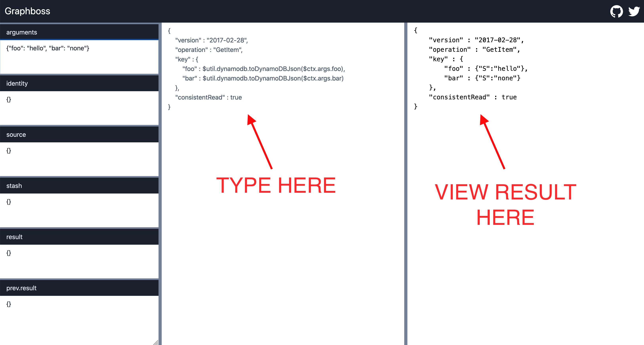644x345 pixels.
Task: Click inside the stash JSON input
Action: pyautogui.click(x=79, y=210)
